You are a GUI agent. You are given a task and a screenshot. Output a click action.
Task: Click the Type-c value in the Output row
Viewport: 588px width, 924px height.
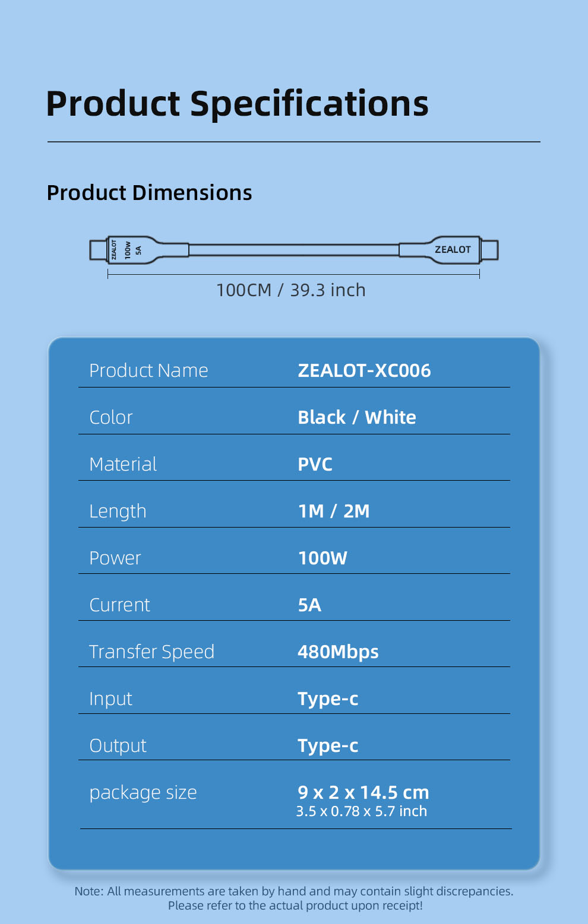(x=328, y=745)
